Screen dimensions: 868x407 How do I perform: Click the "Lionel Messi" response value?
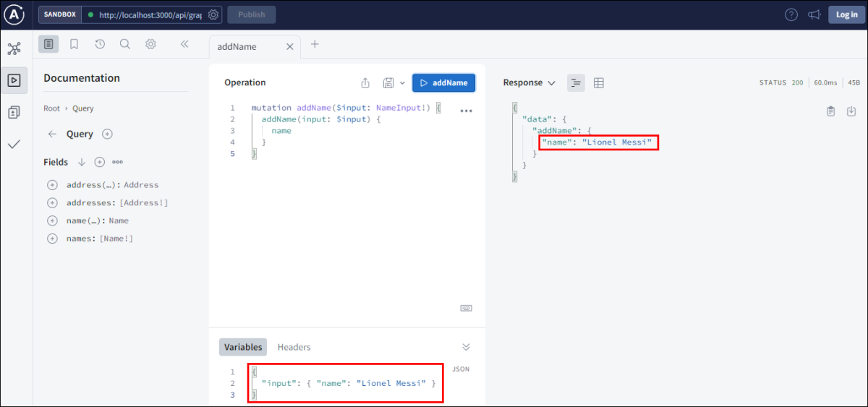coord(617,142)
